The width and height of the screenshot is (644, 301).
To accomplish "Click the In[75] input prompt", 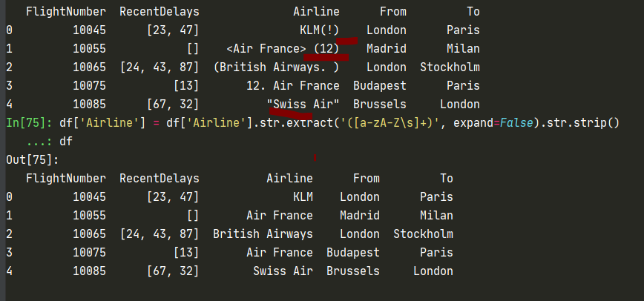I will point(29,122).
